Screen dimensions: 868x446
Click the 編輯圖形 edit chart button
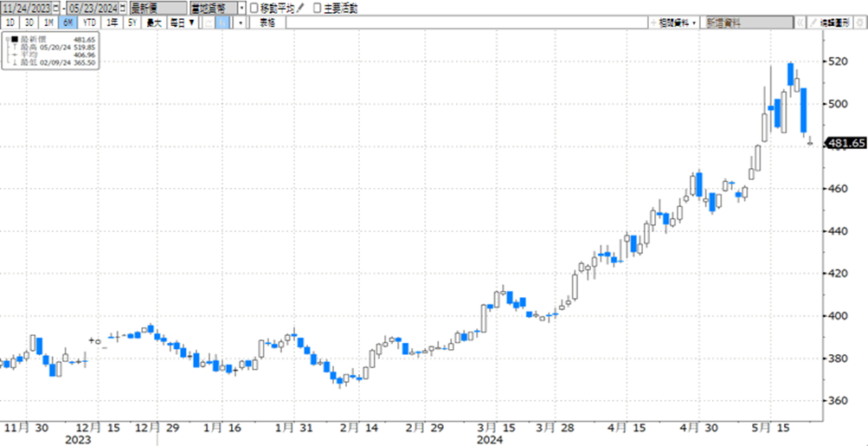coord(829,23)
